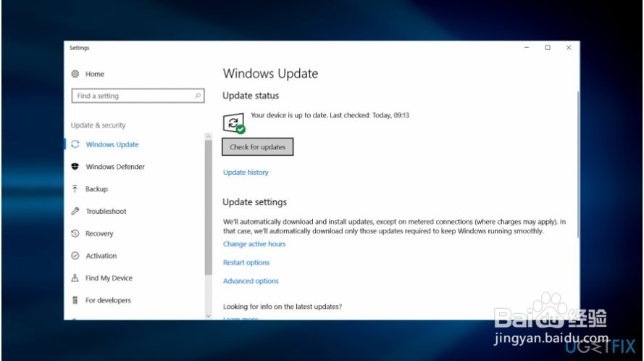Click the 'Windows Update' page title
This screenshot has height=361, width=644.
point(270,73)
